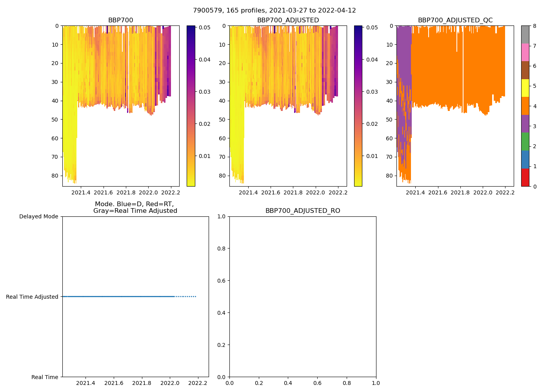549x392 pixels.
Task: Click the figure title with float ID 7900579
Action: (274, 11)
